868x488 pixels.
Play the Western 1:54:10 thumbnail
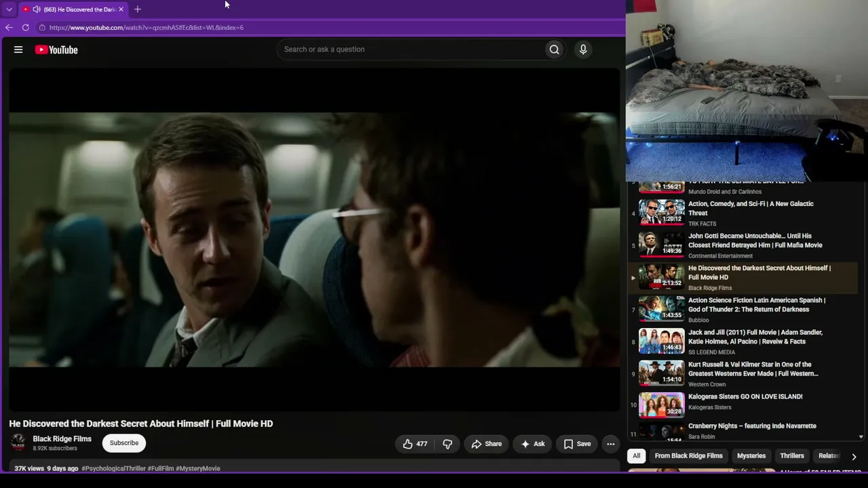[661, 373]
